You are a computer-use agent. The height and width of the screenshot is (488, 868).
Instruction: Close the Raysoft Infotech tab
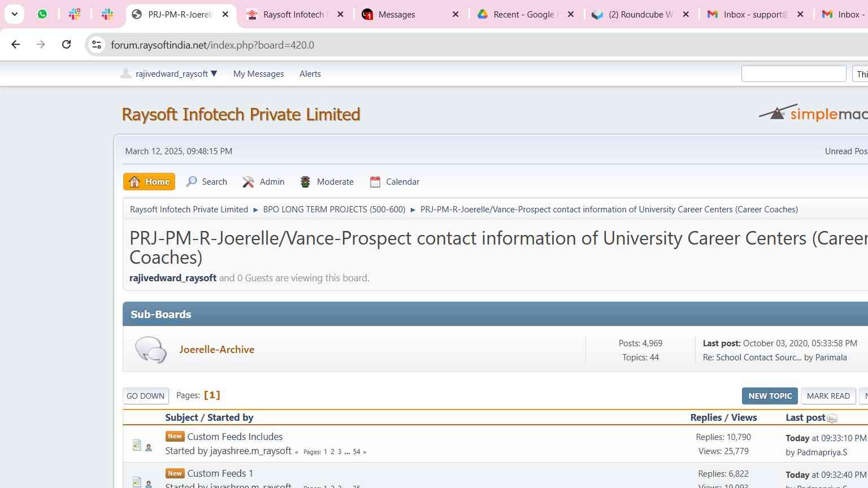point(340,15)
